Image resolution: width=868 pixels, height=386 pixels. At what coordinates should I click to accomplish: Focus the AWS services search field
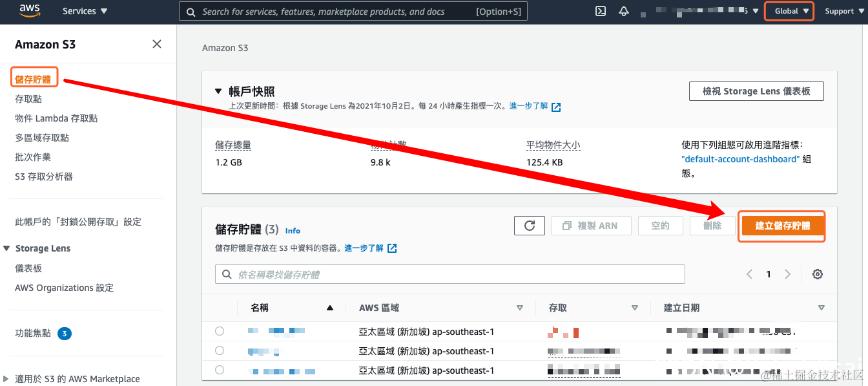(x=353, y=12)
